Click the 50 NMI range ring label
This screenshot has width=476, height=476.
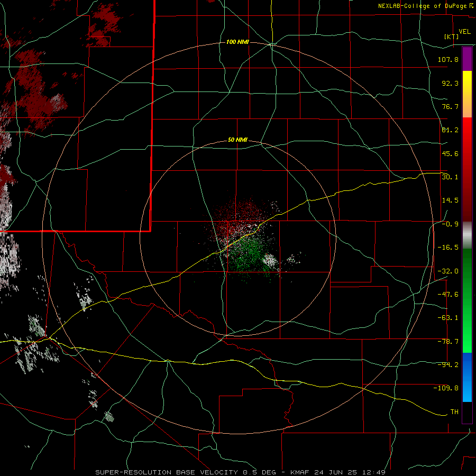[x=237, y=140]
